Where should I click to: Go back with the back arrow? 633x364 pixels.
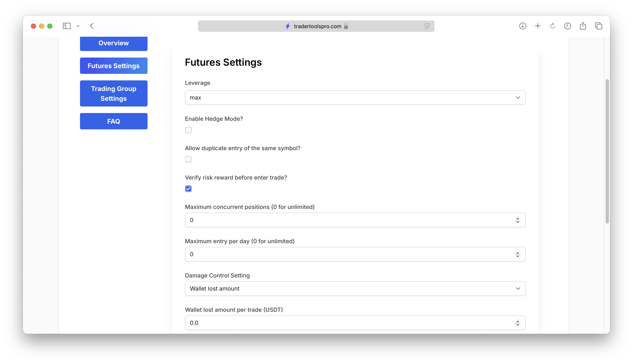[92, 26]
